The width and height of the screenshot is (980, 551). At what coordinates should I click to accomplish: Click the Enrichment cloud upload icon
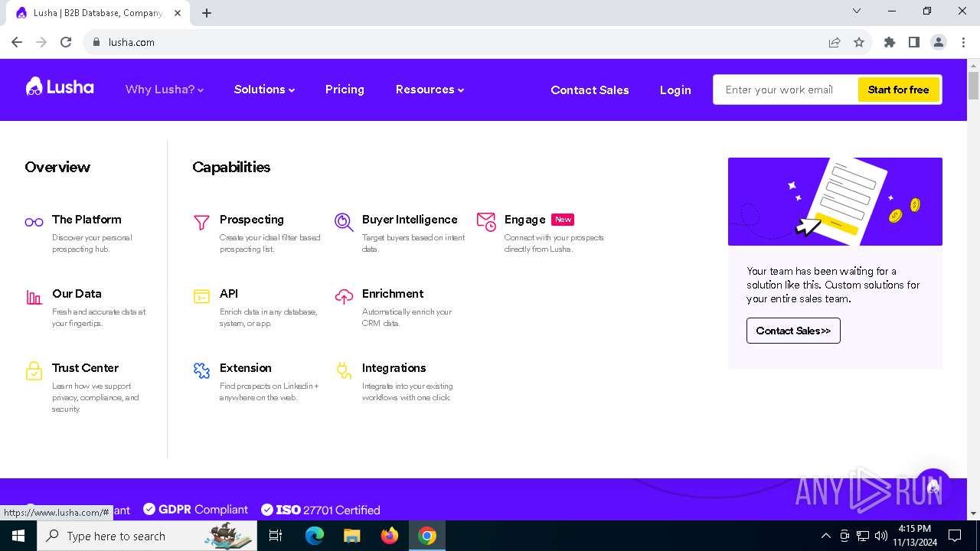point(344,297)
